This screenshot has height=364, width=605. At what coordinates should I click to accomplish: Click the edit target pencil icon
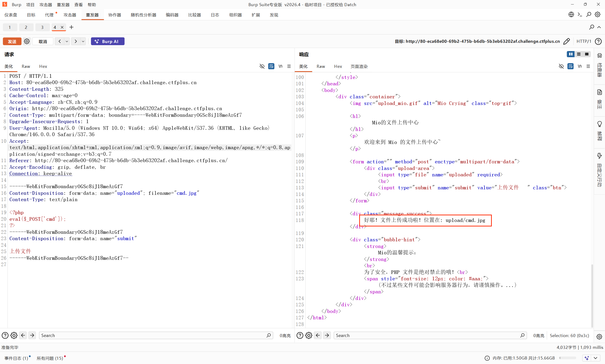tap(567, 41)
